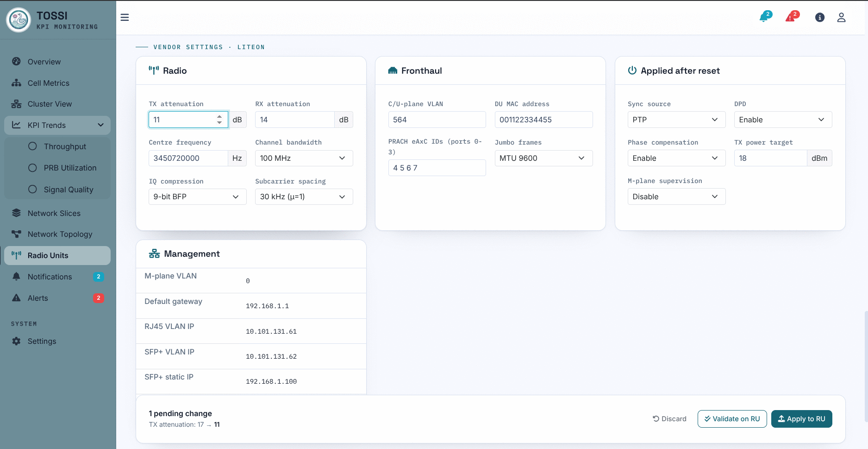Click the Apply to RU button
The image size is (868, 449).
(802, 419)
